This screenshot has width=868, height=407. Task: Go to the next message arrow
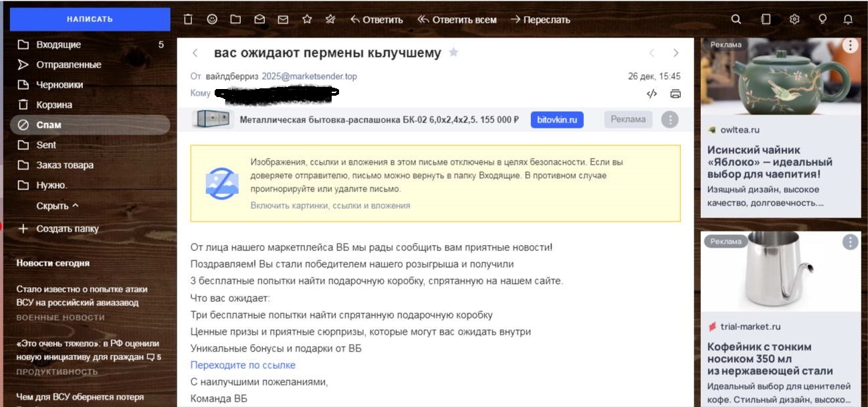coord(675,53)
